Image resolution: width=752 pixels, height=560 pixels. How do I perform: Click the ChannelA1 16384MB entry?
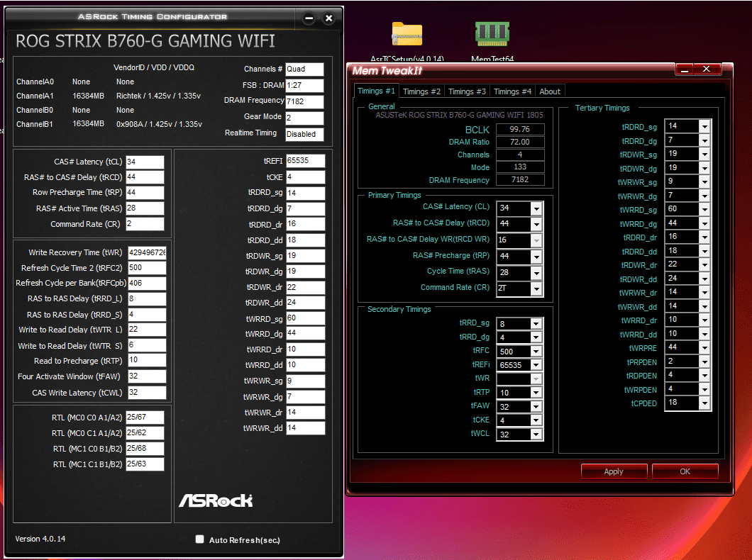point(88,96)
